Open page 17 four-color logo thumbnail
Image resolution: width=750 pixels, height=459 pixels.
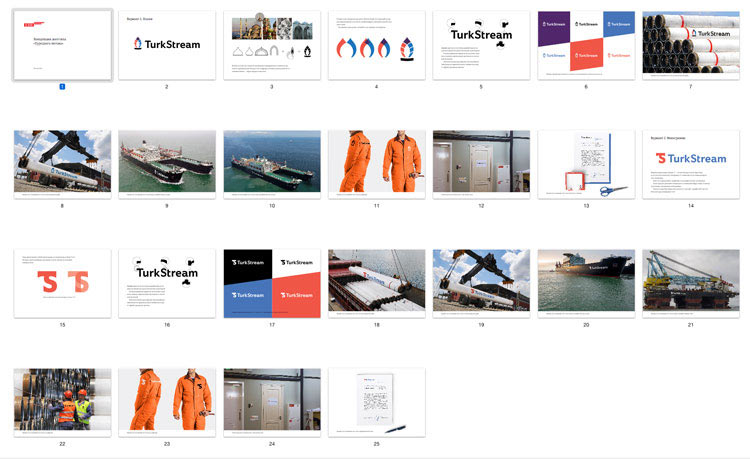click(x=272, y=283)
